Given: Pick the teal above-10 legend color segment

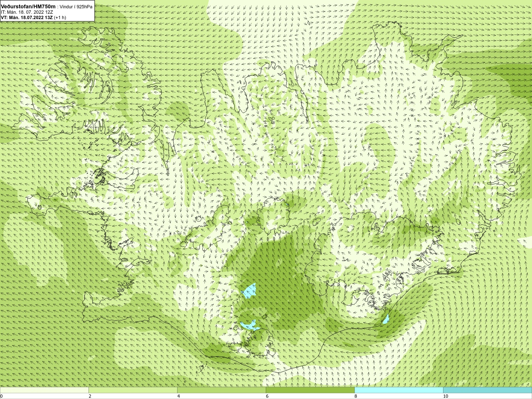Looking at the screenshot, I should pyautogui.click(x=488, y=390).
